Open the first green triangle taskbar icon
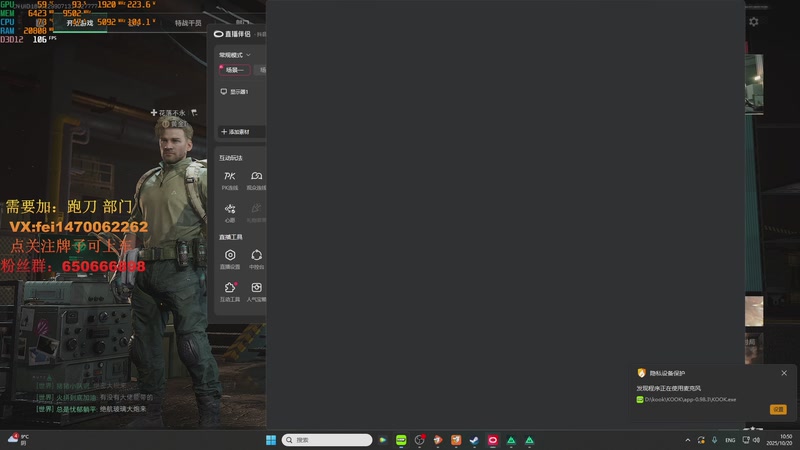 (x=511, y=440)
